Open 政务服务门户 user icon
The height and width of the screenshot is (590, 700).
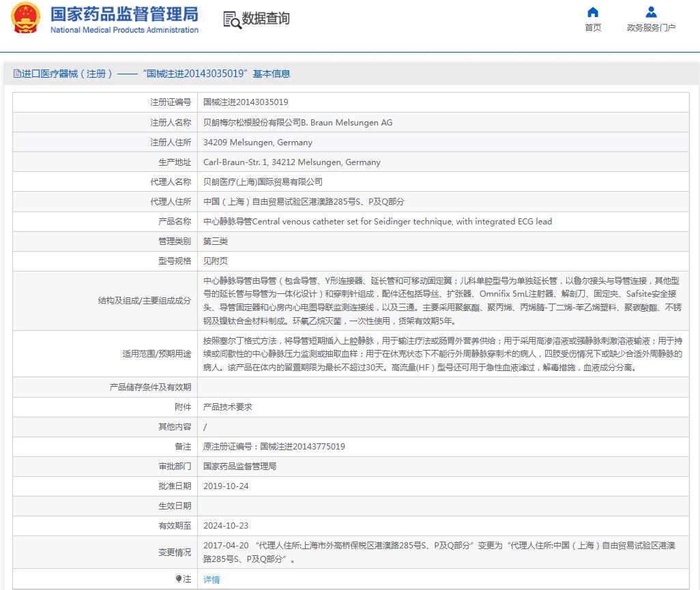pyautogui.click(x=652, y=12)
